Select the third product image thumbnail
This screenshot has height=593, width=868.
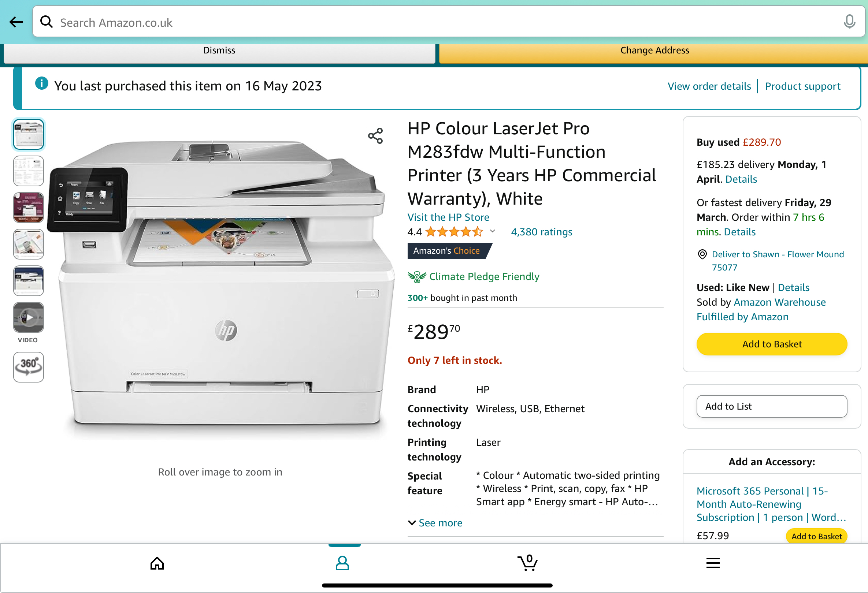coord(29,208)
